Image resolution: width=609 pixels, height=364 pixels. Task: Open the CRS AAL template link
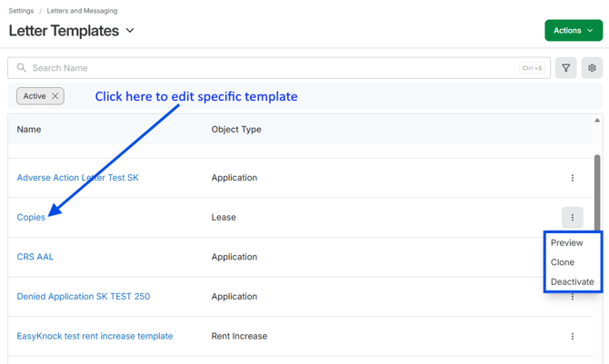(x=35, y=257)
